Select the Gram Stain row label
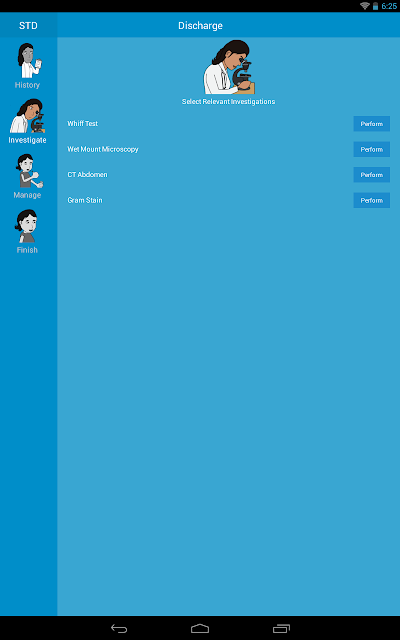The width and height of the screenshot is (400, 640). pyautogui.click(x=85, y=200)
